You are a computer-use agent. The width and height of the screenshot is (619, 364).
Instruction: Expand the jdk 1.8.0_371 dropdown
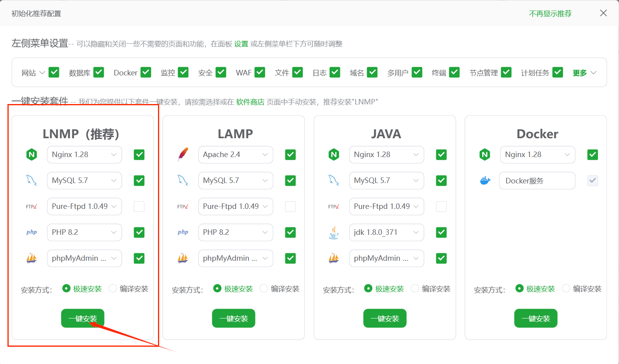pyautogui.click(x=386, y=232)
